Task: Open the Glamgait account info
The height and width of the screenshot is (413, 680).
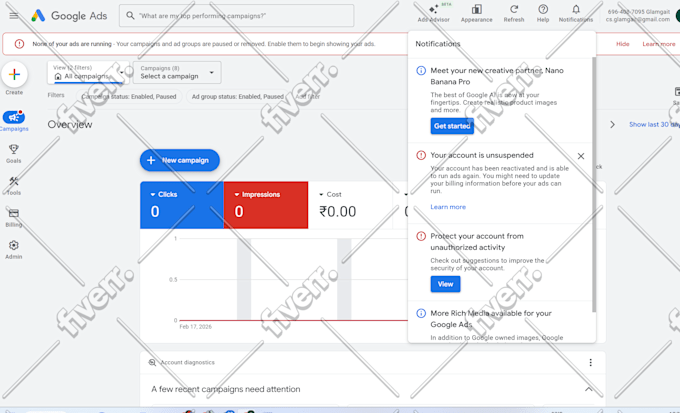Action: 638,16
